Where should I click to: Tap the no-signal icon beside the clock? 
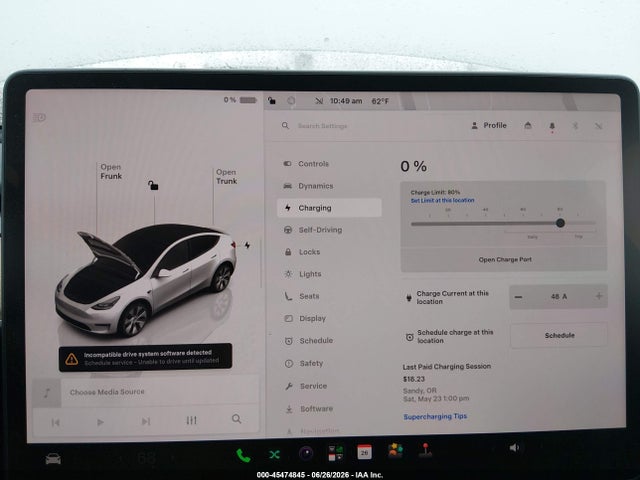(x=319, y=100)
